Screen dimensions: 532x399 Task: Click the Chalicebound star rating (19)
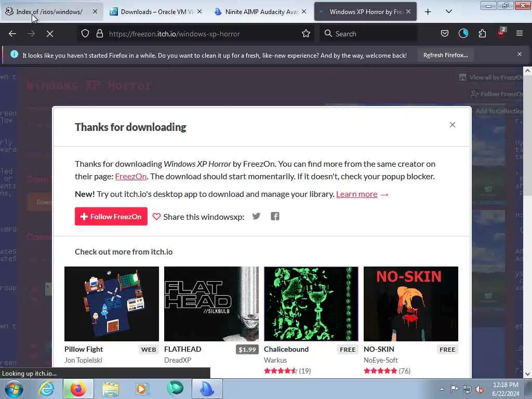point(287,371)
